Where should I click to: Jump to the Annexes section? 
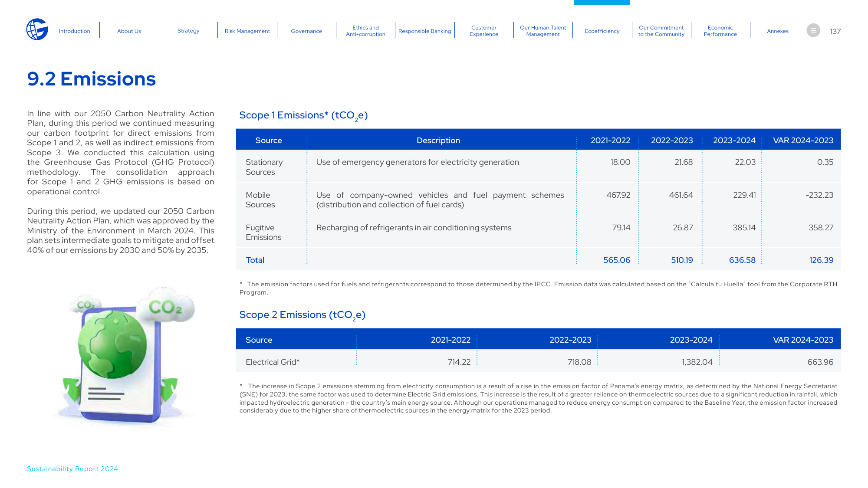point(778,31)
